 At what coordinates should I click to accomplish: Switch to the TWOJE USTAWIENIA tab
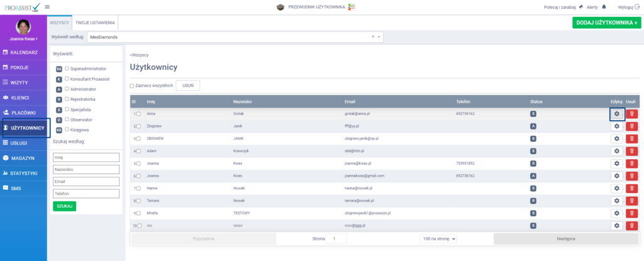pos(95,22)
